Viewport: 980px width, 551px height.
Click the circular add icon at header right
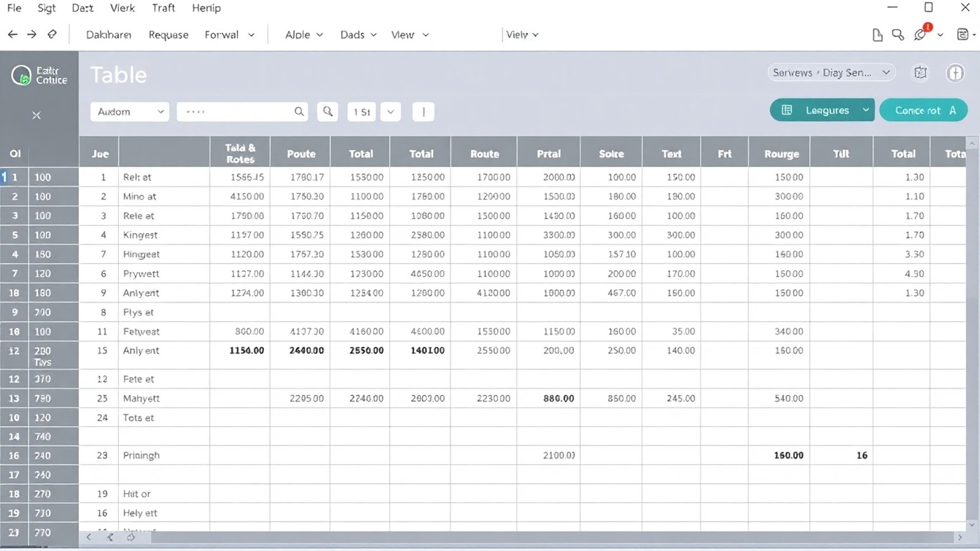click(x=955, y=73)
